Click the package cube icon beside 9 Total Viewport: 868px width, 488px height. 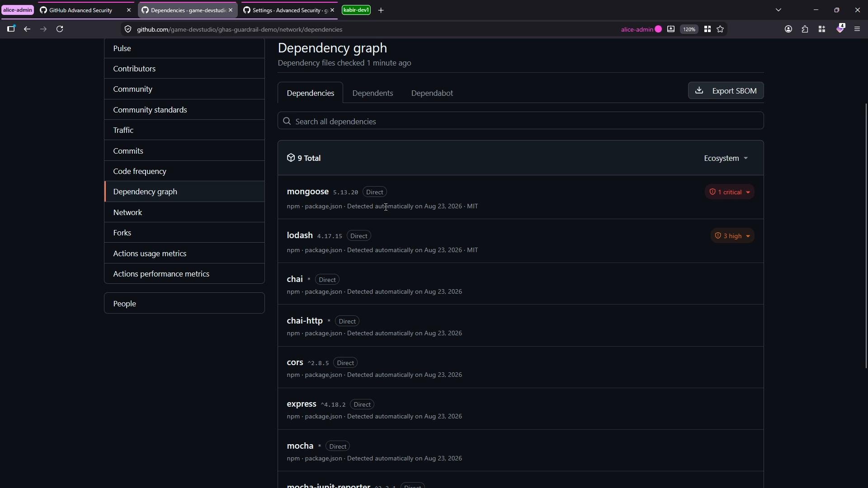pos(291,158)
